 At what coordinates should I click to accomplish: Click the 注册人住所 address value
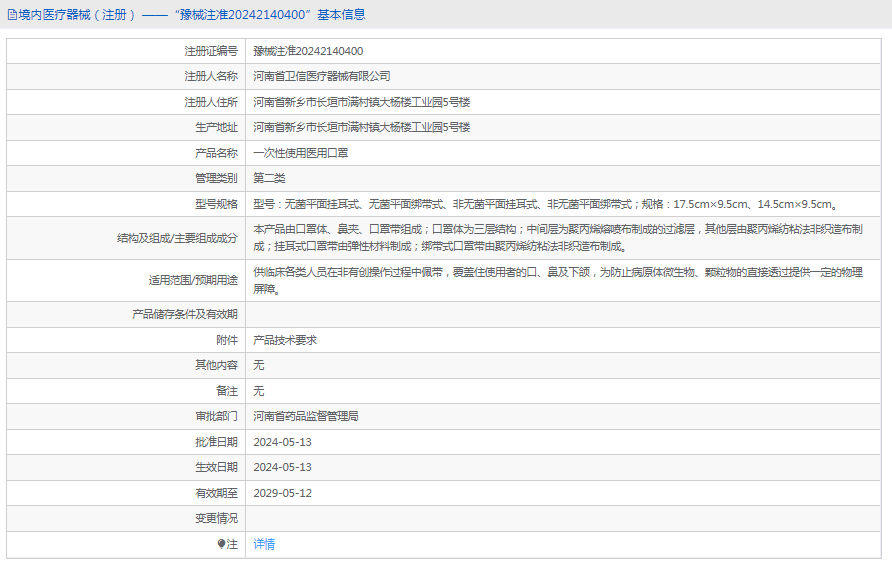click(361, 102)
